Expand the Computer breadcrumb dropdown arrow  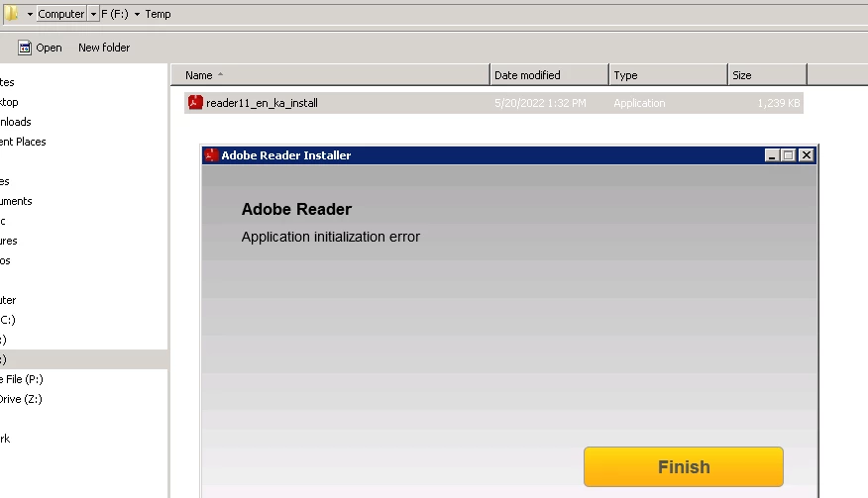click(x=93, y=15)
